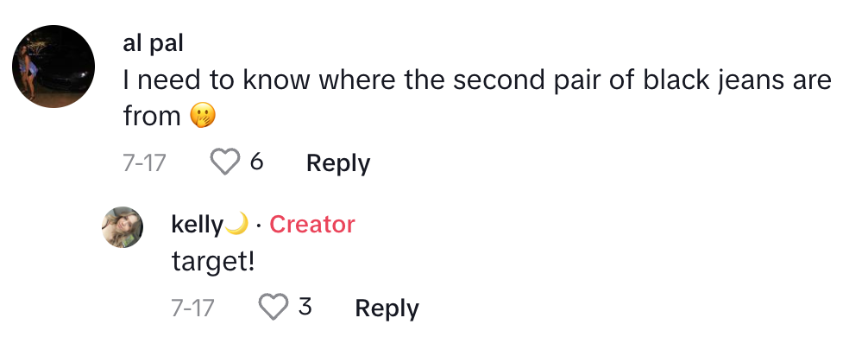Click the red Creator badge
The width and height of the screenshot is (868, 337).
312,225
